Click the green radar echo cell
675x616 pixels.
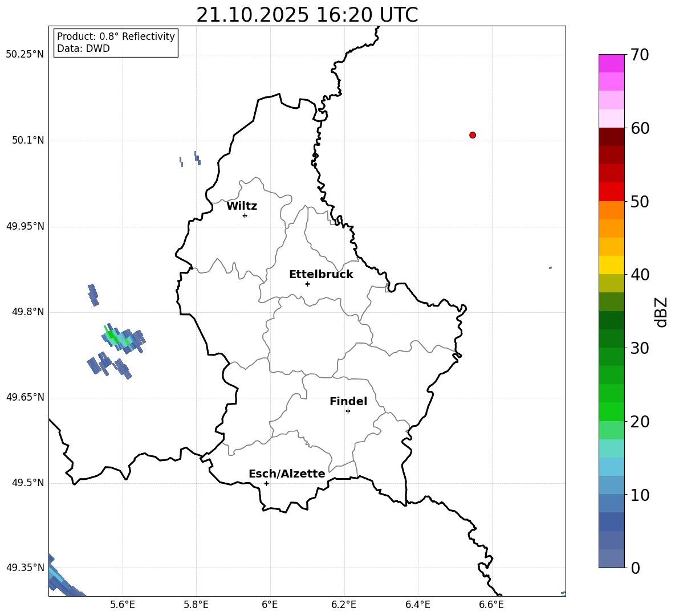(x=113, y=336)
